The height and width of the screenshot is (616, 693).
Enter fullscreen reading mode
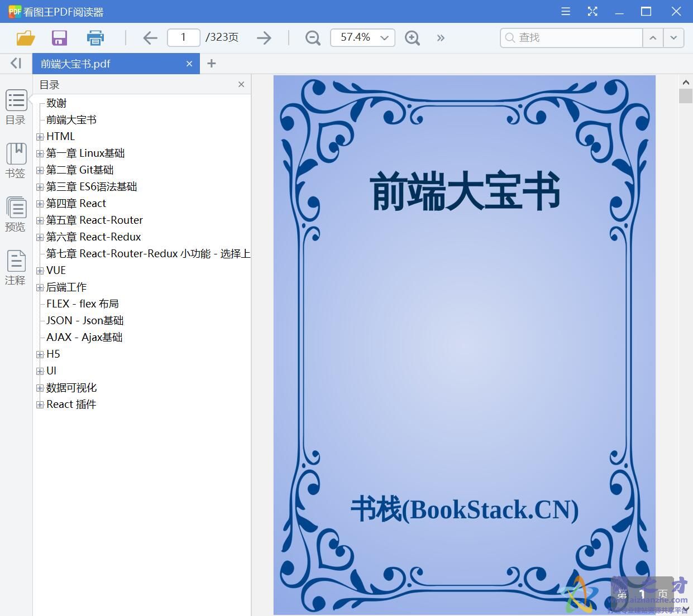point(592,11)
